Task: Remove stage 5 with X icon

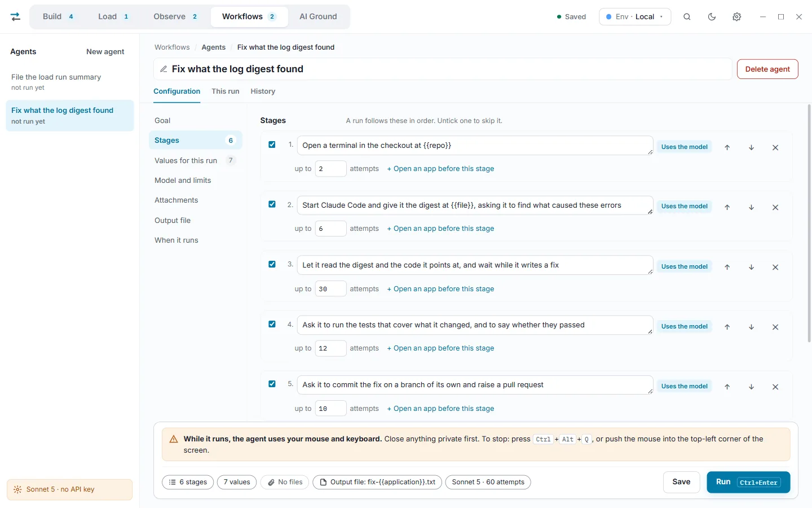Action: click(775, 387)
